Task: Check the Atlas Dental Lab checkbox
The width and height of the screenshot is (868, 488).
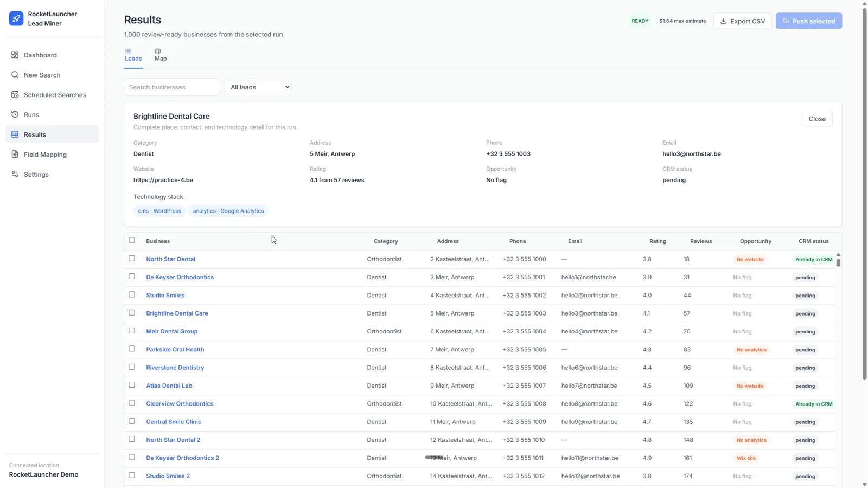Action: 132,385
